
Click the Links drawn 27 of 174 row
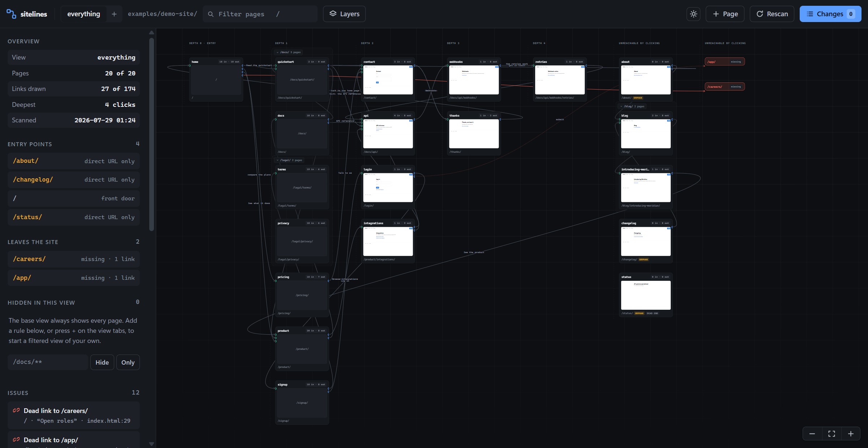pos(74,89)
